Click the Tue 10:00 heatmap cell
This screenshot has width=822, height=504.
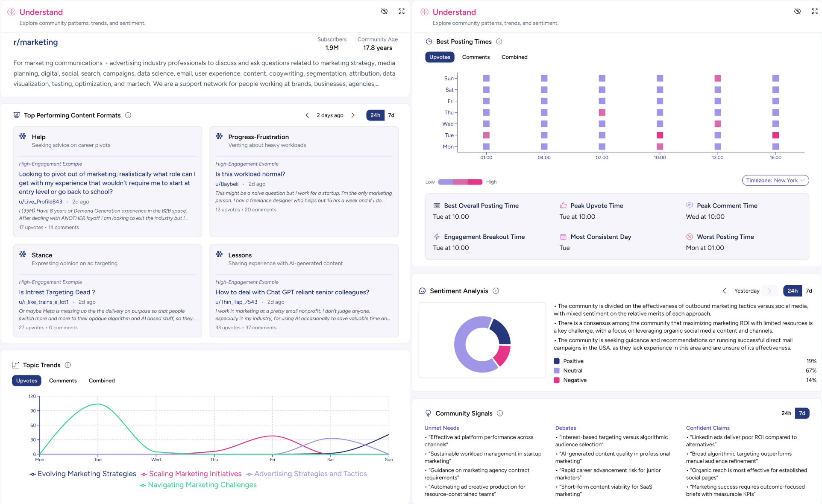coord(660,135)
